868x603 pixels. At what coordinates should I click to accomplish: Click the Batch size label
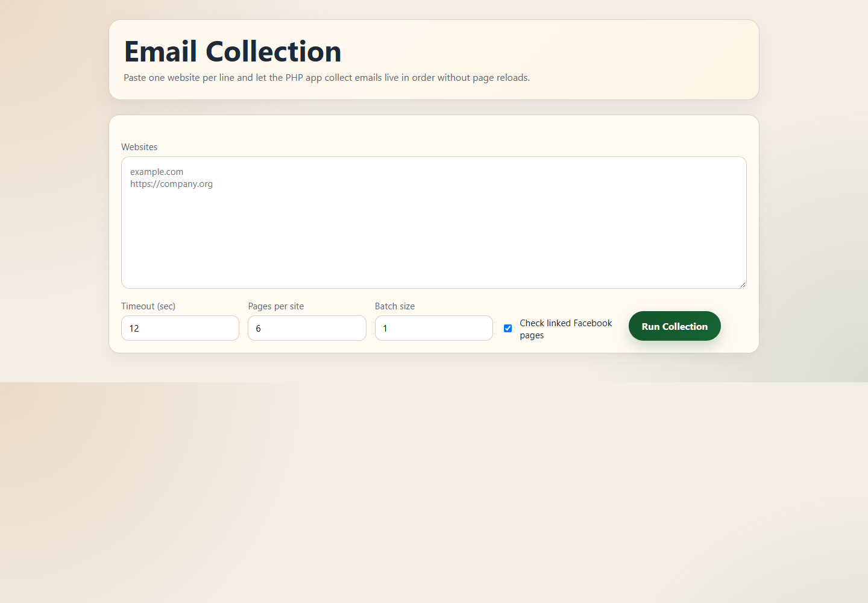tap(395, 306)
